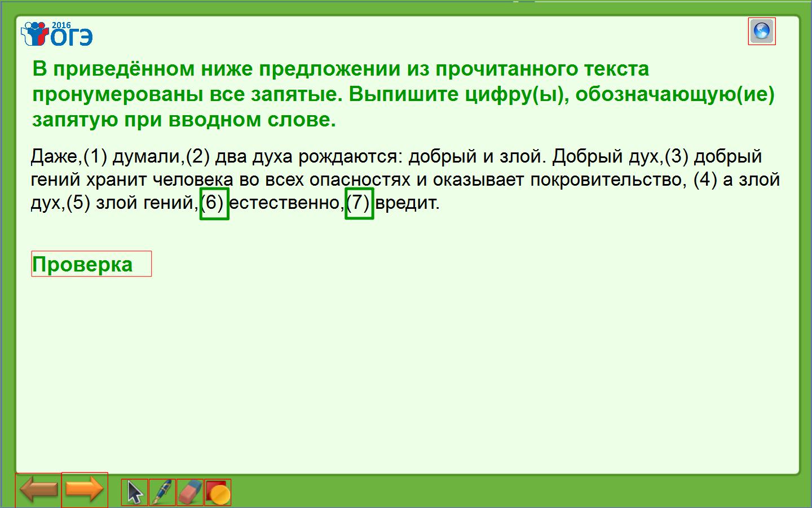The height and width of the screenshot is (508, 812).
Task: Click the green task heading text
Action: pyautogui.click(x=403, y=94)
